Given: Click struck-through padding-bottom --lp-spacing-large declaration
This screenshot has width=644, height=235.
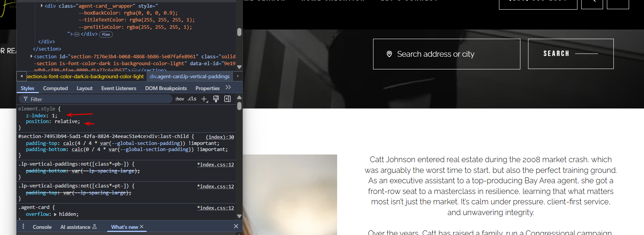Looking at the screenshot, I should coord(83,171).
